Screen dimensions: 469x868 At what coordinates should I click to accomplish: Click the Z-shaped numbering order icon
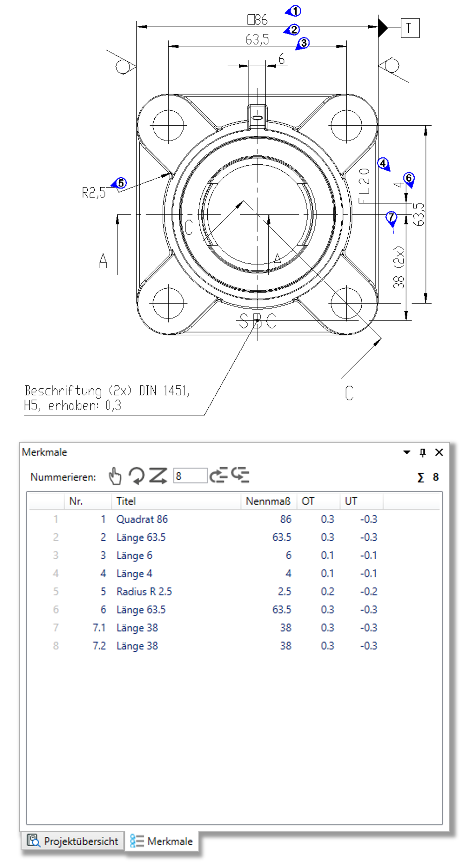(158, 476)
